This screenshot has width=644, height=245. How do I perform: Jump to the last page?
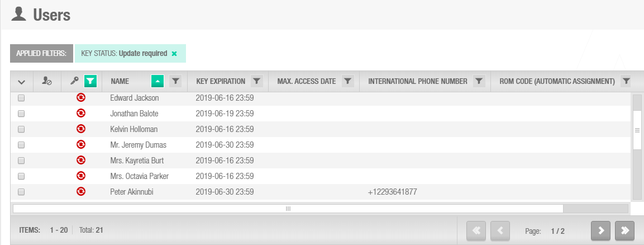624,231
